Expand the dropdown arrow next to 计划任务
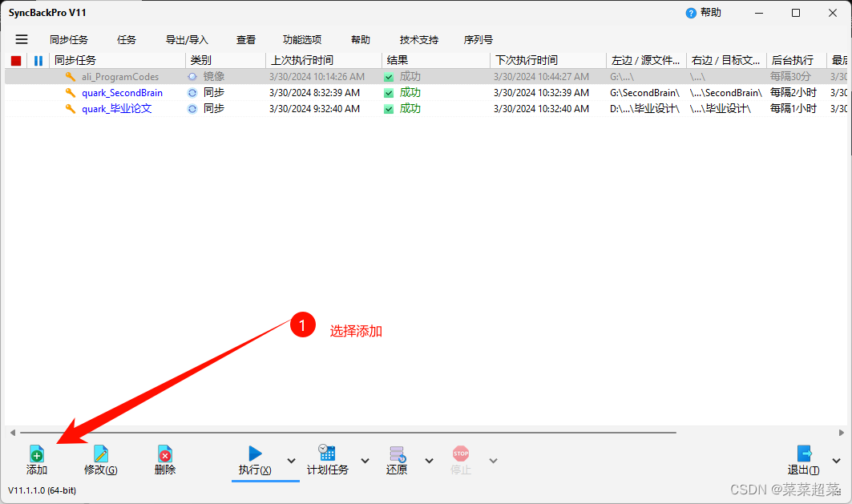 click(365, 461)
